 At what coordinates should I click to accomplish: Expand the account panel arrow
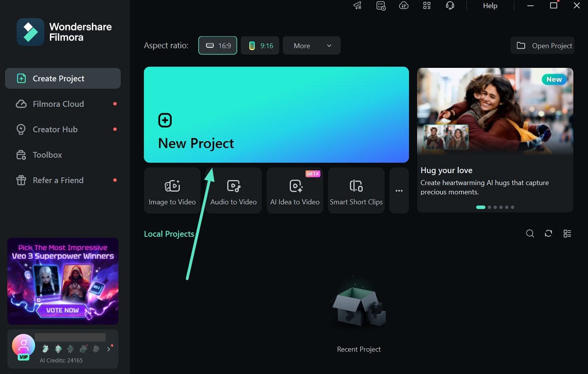[x=109, y=349]
